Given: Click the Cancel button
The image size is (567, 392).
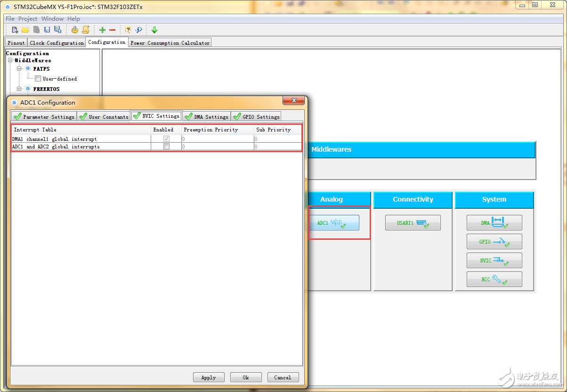Looking at the screenshot, I should point(283,377).
